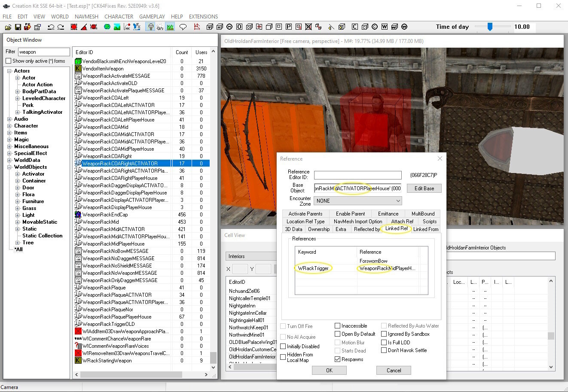
Task: Expand the Static tree node
Action: pos(18,229)
